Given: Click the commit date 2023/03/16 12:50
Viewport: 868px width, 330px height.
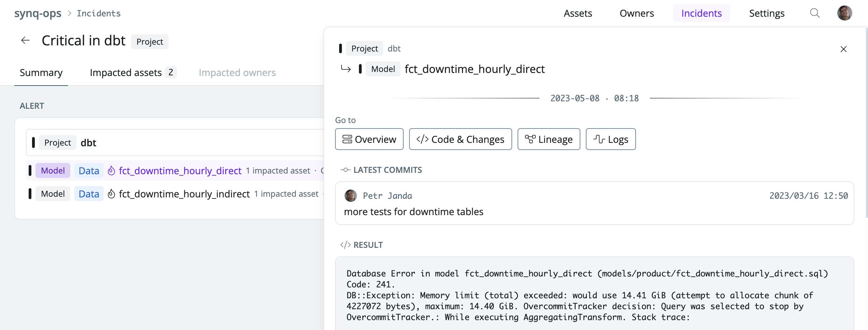Looking at the screenshot, I should click(x=809, y=196).
